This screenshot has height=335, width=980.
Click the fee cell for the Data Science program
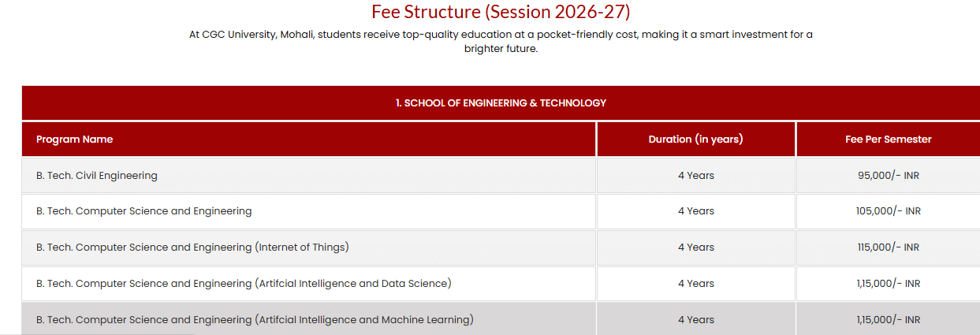[888, 284]
